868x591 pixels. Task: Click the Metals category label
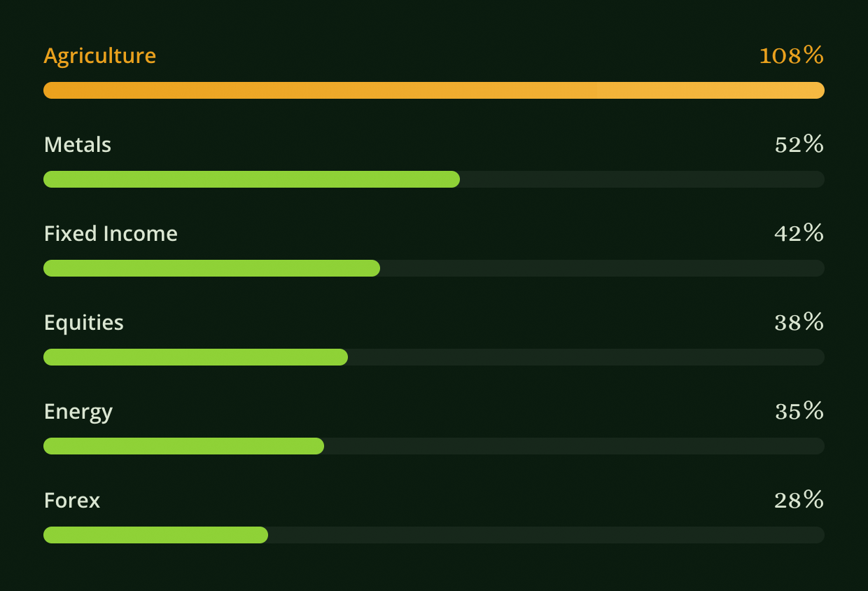[78, 144]
